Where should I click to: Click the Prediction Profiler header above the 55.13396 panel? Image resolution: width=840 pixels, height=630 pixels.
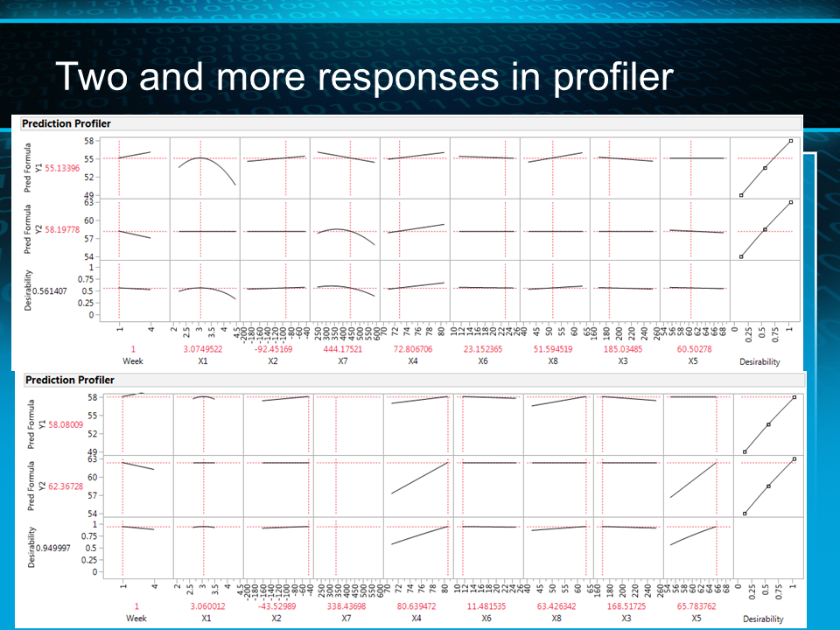coord(66,123)
